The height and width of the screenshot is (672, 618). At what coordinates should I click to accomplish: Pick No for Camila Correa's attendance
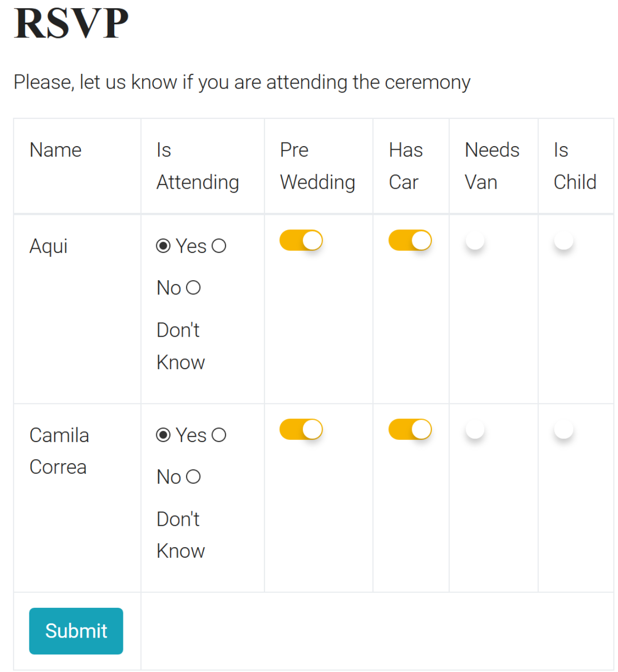[219, 435]
